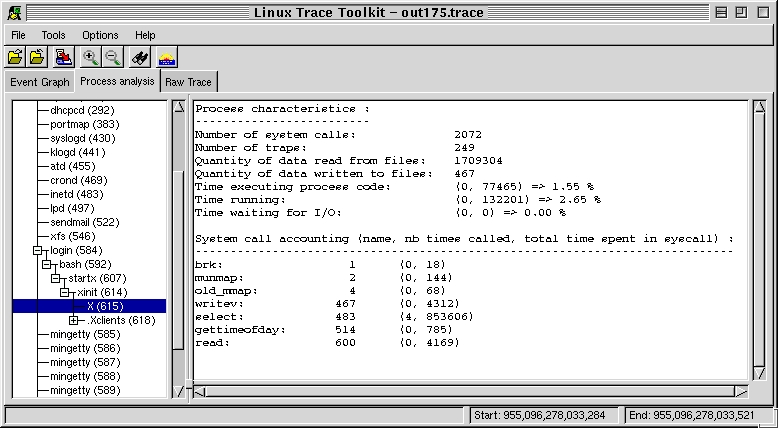This screenshot has width=778, height=428.
Task: Click the sunrise horizon toolbar icon
Action: click(x=167, y=58)
